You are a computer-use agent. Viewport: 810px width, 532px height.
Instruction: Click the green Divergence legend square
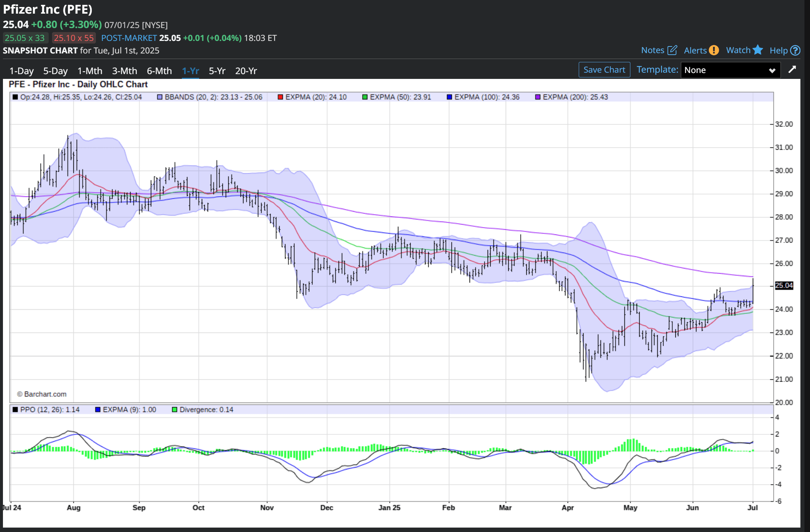pos(174,410)
